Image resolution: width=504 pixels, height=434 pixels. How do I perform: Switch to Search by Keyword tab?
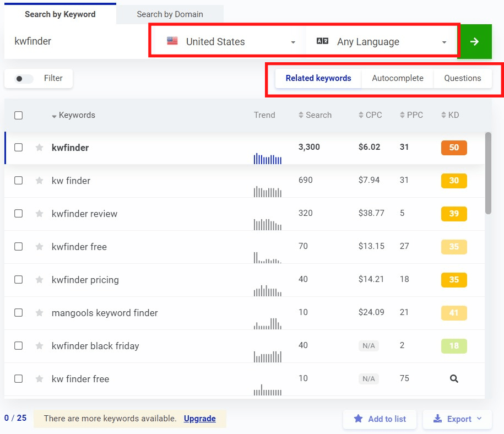click(60, 14)
